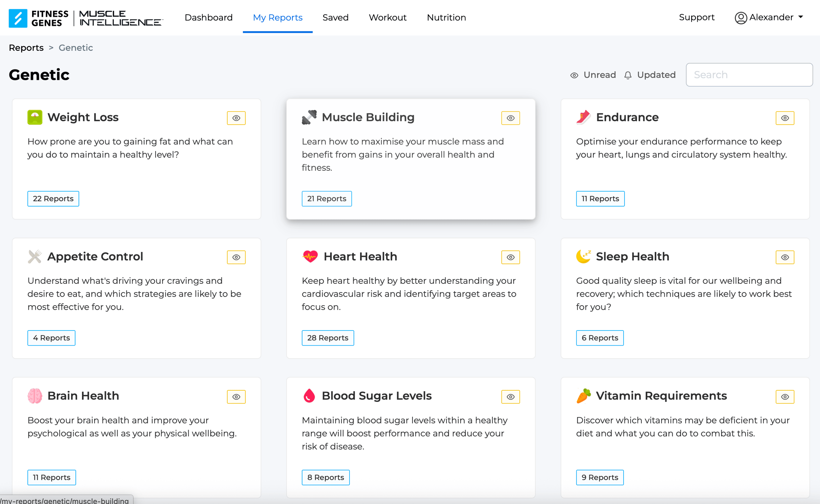
Task: Click the Brain Health brain icon
Action: pyautogui.click(x=35, y=396)
